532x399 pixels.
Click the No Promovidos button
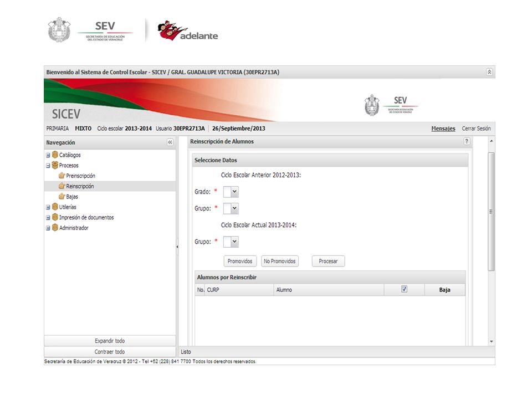click(x=279, y=261)
